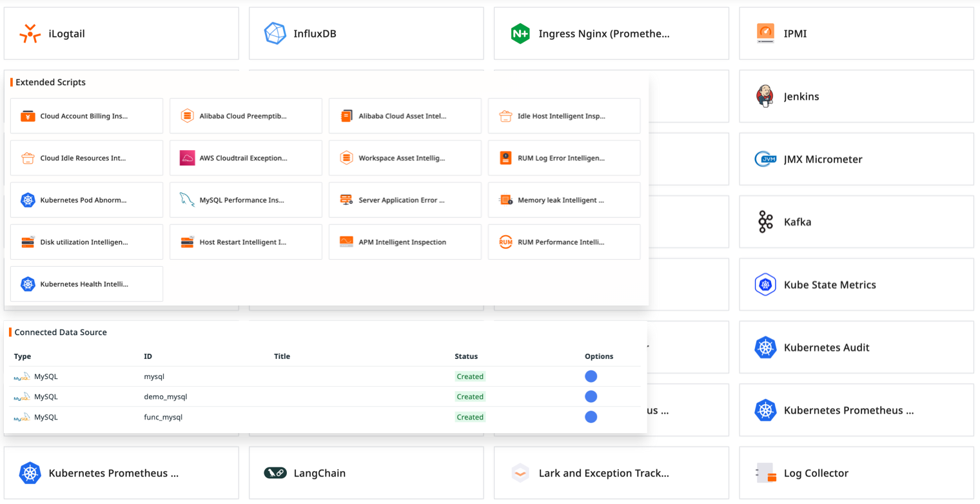Screen dimensions: 980x504
Task: Click the JMX Micrometer JVM icon
Action: [765, 159]
